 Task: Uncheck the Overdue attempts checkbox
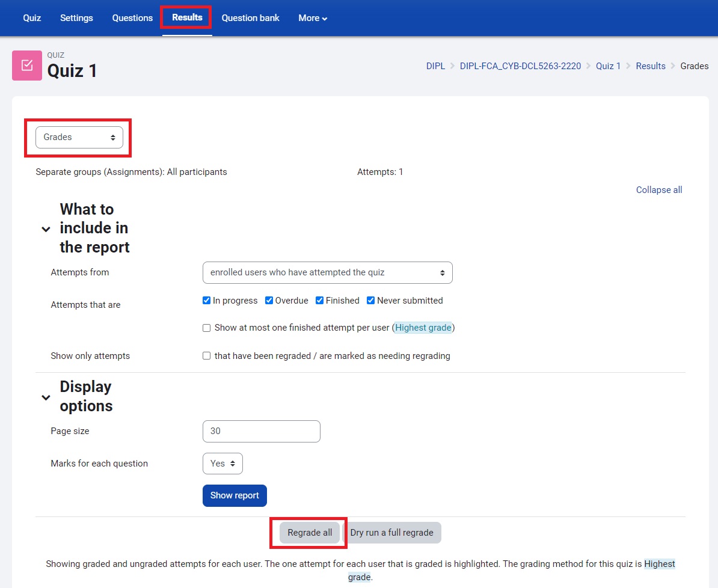coord(269,301)
